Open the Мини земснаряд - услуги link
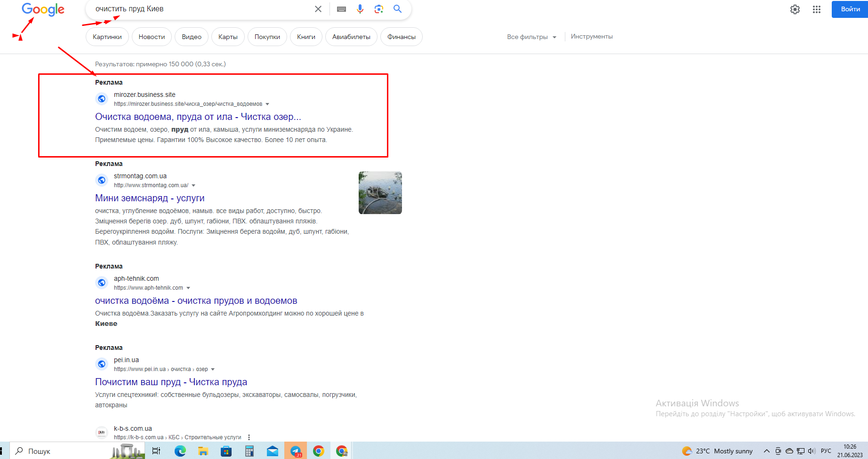 (x=150, y=198)
